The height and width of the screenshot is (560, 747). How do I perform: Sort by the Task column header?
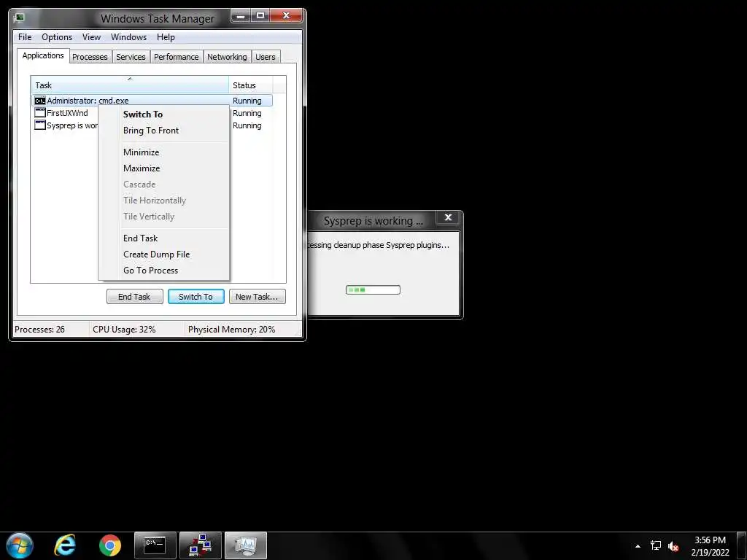pos(130,85)
